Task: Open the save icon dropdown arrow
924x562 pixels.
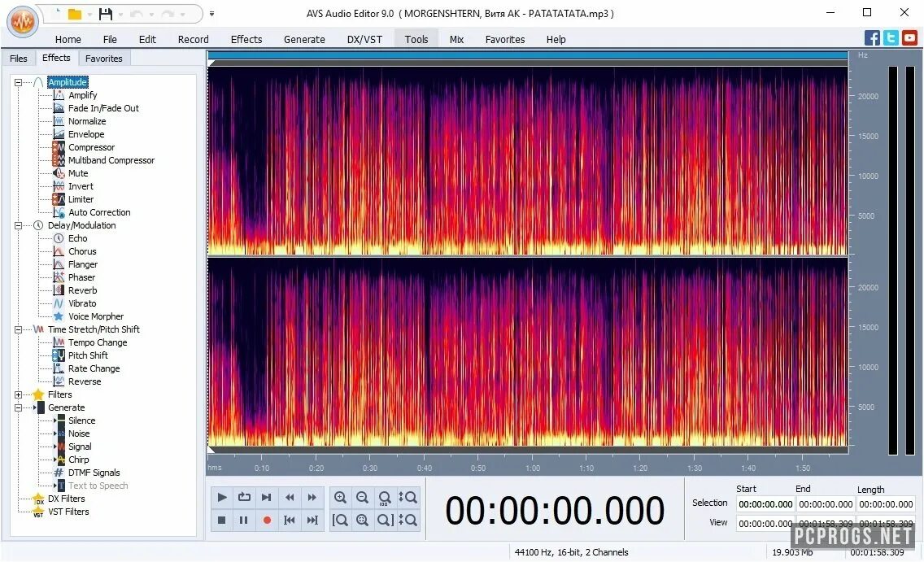Action: pos(121,14)
